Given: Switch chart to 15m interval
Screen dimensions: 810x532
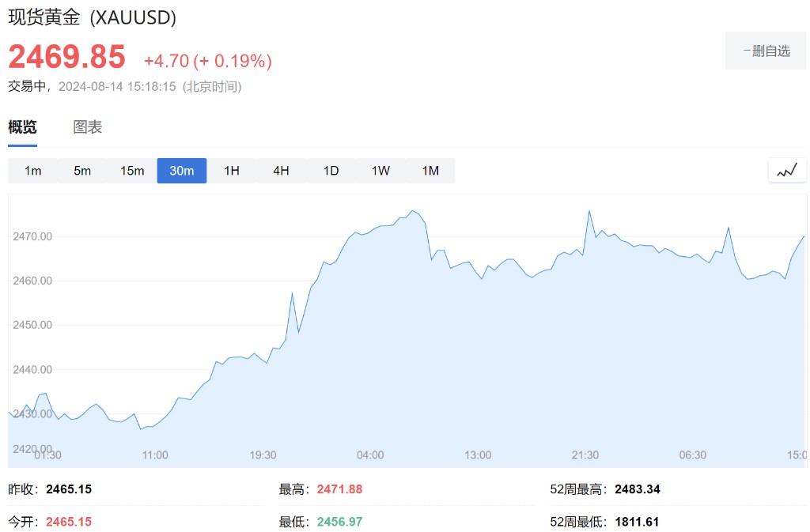Looking at the screenshot, I should click(132, 171).
